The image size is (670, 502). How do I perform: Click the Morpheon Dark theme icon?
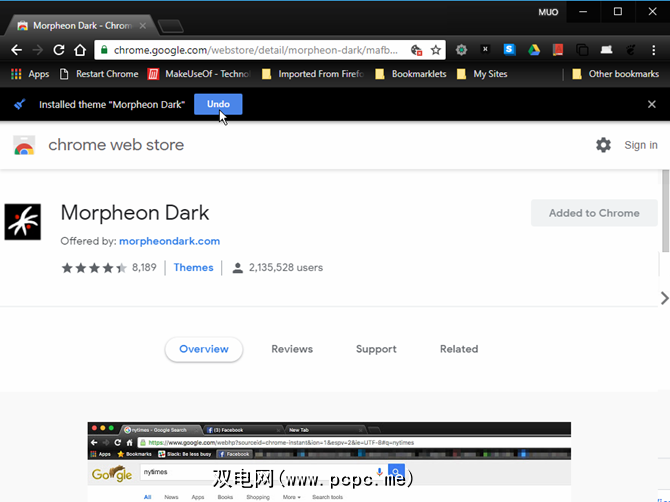[23, 222]
